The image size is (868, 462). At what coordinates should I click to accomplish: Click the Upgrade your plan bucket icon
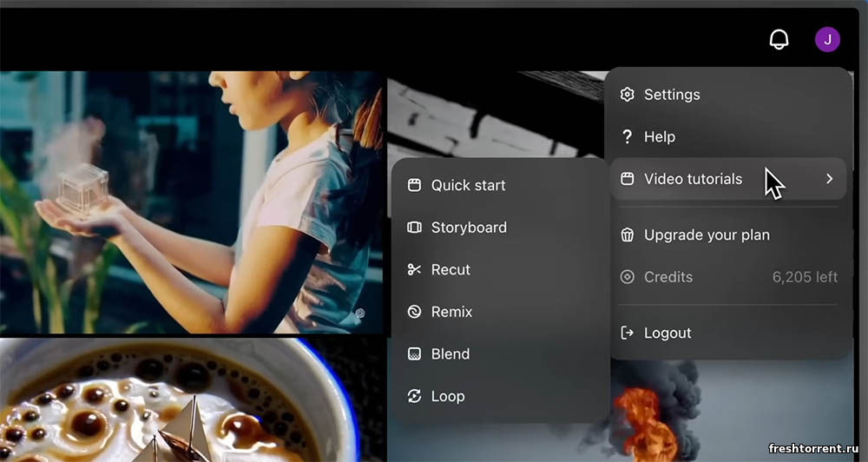tap(628, 234)
